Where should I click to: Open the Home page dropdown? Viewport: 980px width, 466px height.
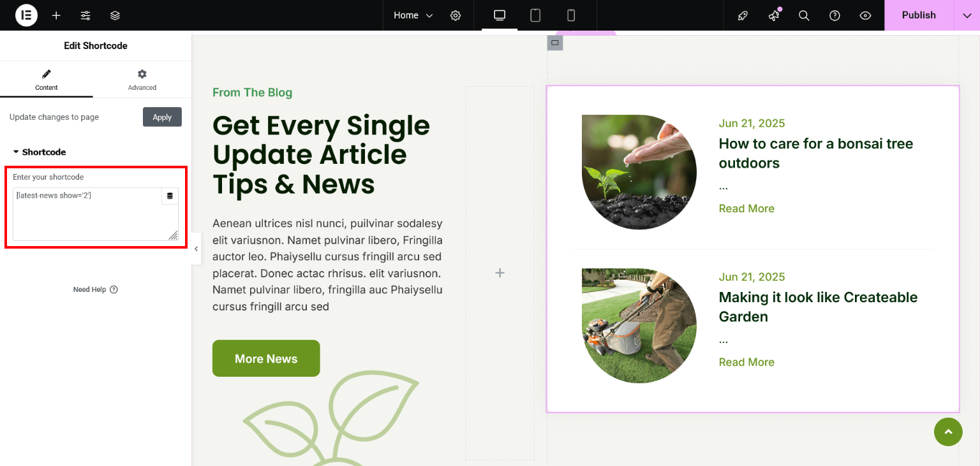(413, 15)
